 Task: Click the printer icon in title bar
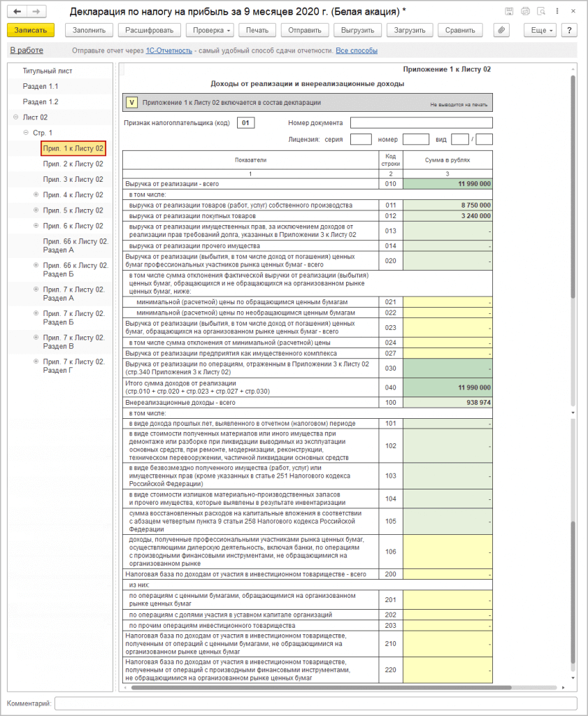525,13
